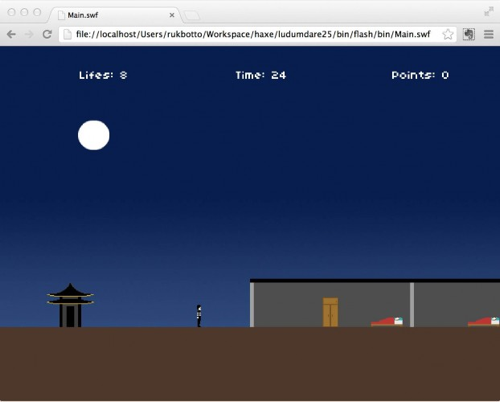The height and width of the screenshot is (402, 500).
Task: Click the Points counter text
Action: click(x=420, y=75)
